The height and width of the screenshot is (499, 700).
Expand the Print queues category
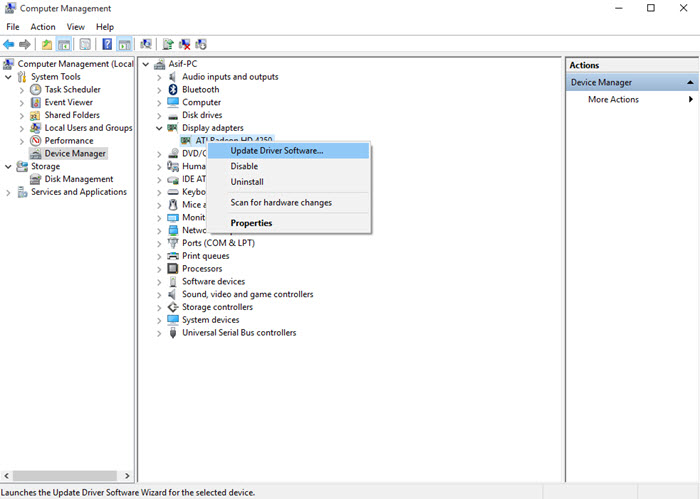tap(159, 257)
